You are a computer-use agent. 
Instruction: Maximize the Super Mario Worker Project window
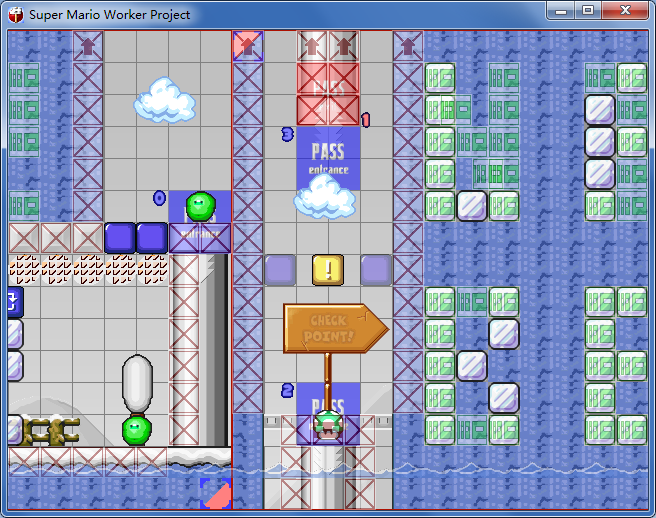coord(588,10)
